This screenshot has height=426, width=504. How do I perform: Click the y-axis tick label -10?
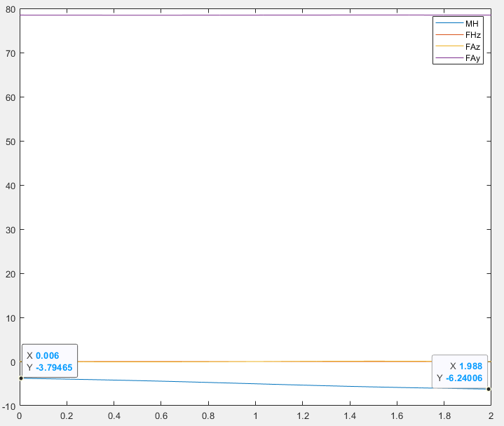[x=8, y=406]
